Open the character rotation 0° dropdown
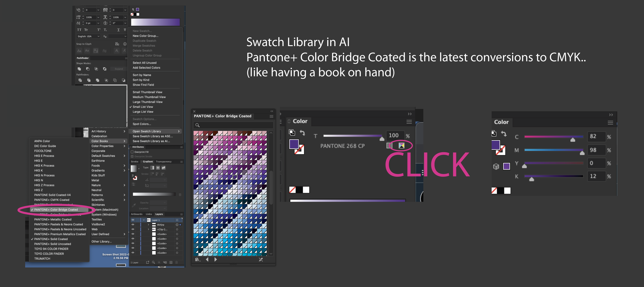The width and height of the screenshot is (644, 287). 125,23
